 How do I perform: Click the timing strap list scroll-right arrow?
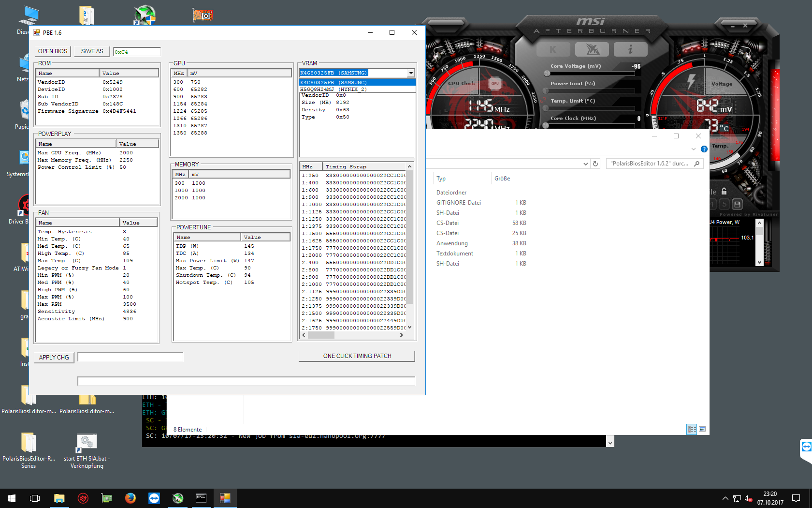pyautogui.click(x=402, y=335)
